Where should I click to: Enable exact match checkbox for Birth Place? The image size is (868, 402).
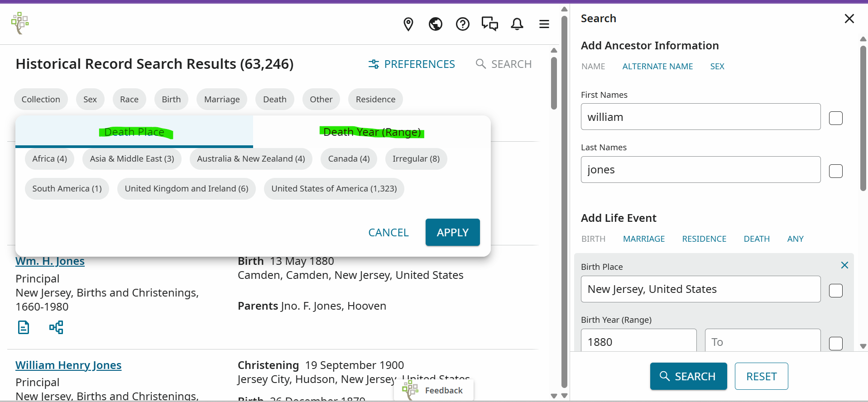pyautogui.click(x=835, y=291)
